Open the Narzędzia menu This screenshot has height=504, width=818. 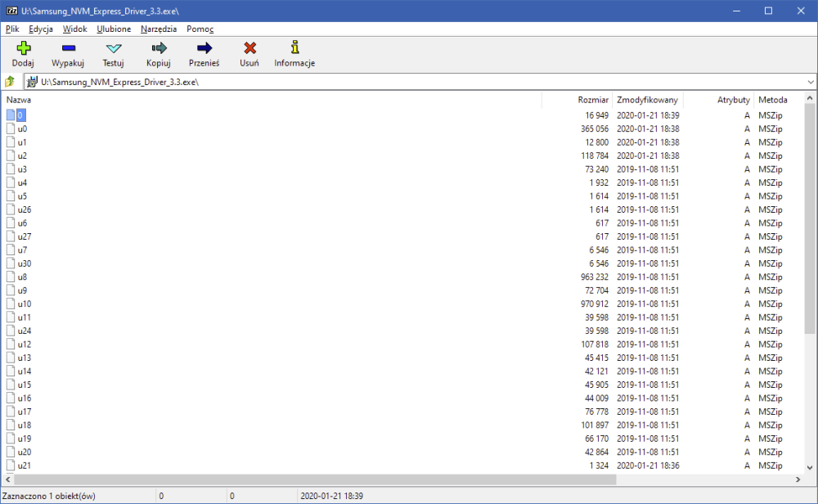pos(159,29)
